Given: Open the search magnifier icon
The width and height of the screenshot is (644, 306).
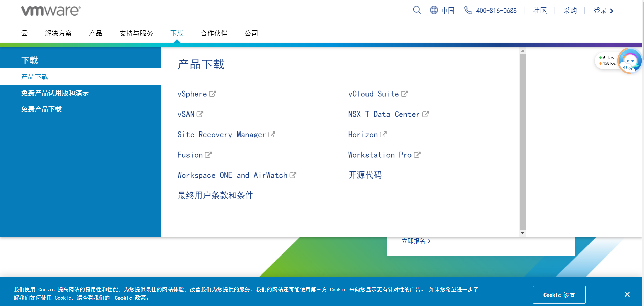Looking at the screenshot, I should [x=417, y=10].
